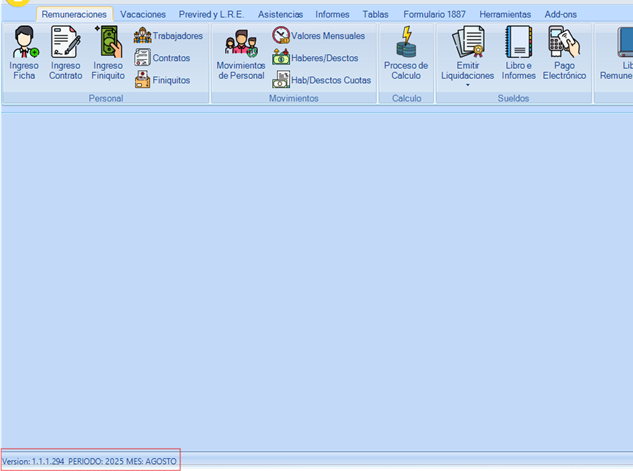The width and height of the screenshot is (633, 471).
Task: Open the Asistencias tab
Action: tap(280, 15)
